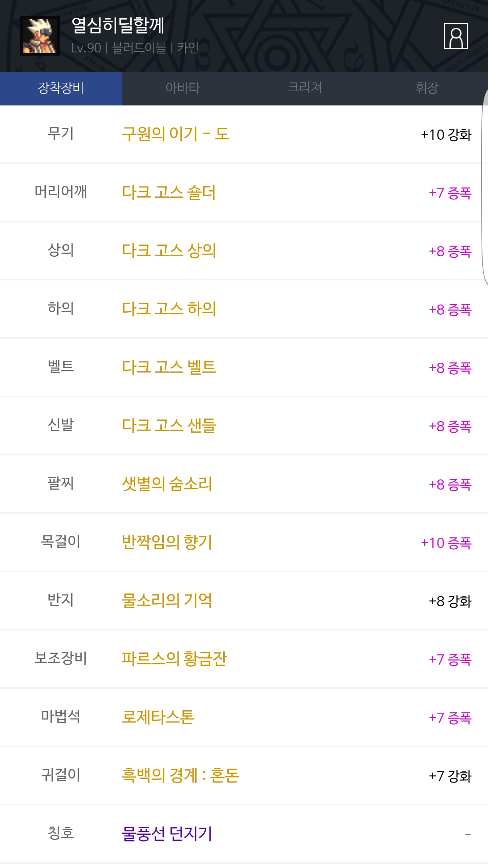Image resolution: width=488 pixels, height=868 pixels.
Task: Select the 장착장비 tab
Action: pos(61,88)
